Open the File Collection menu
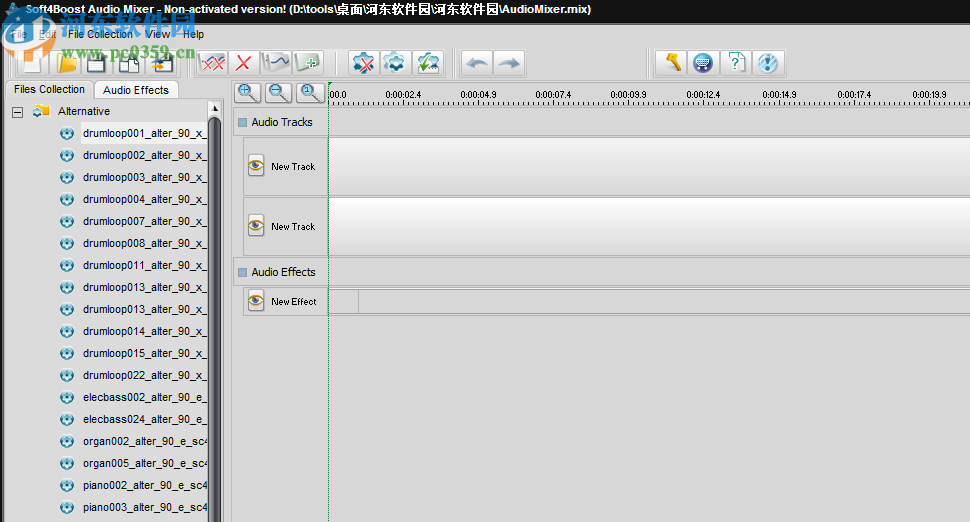Image resolution: width=970 pixels, height=522 pixels. tap(100, 34)
